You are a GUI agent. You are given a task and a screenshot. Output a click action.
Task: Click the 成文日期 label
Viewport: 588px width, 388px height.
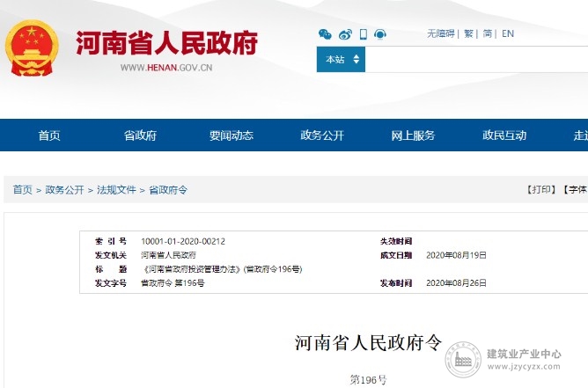pyautogui.click(x=396, y=255)
